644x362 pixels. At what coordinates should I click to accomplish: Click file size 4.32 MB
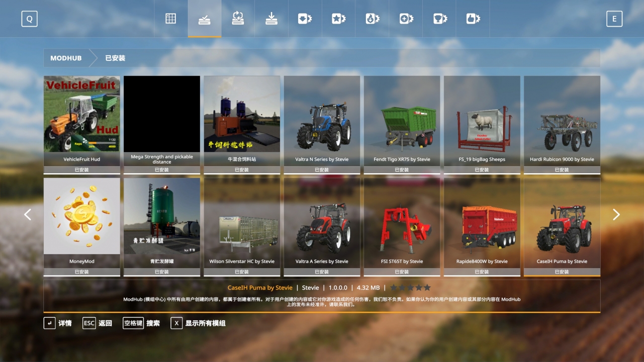click(x=368, y=288)
